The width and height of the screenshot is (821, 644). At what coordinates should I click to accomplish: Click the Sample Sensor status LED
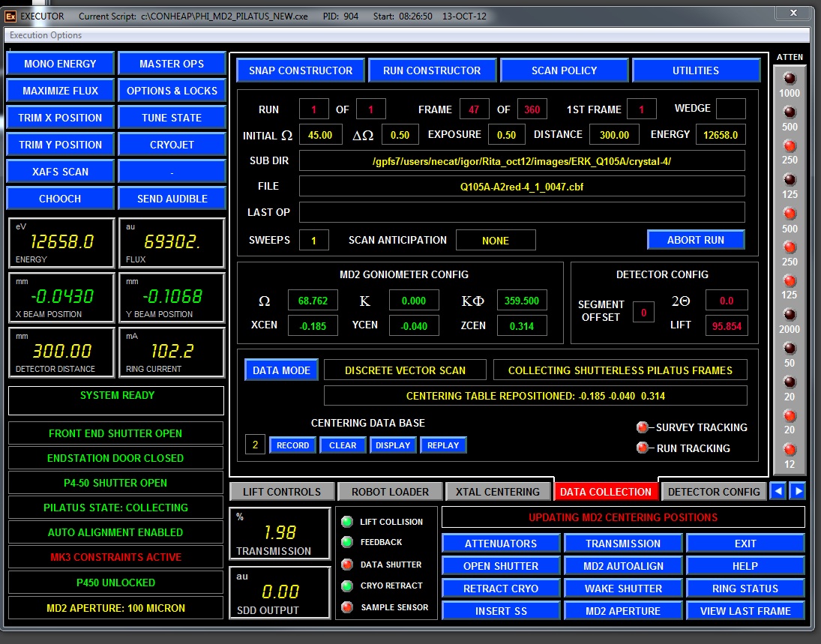pyautogui.click(x=346, y=607)
